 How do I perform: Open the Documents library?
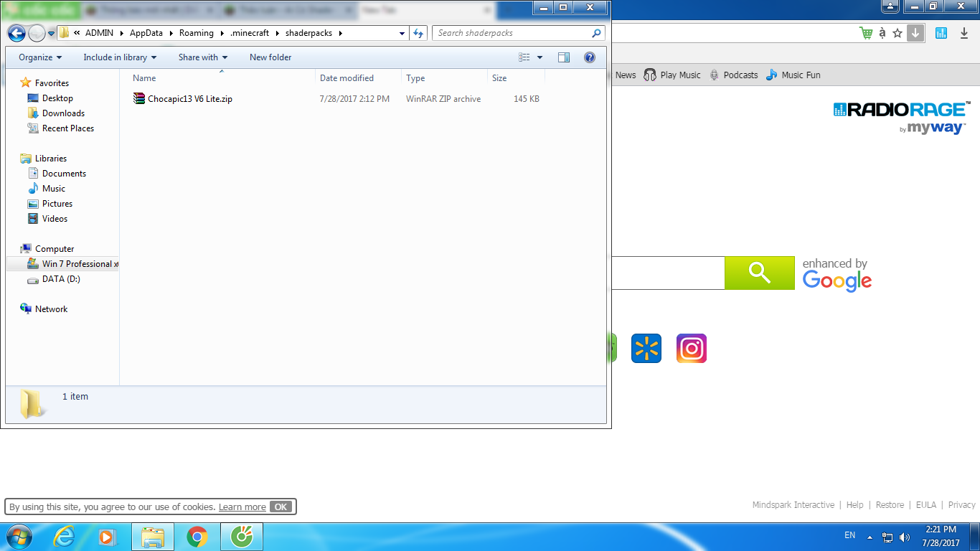pyautogui.click(x=64, y=174)
